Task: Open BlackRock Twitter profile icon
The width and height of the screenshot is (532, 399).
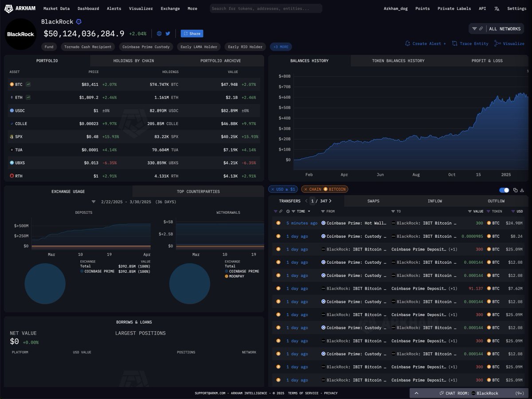Action: point(168,33)
